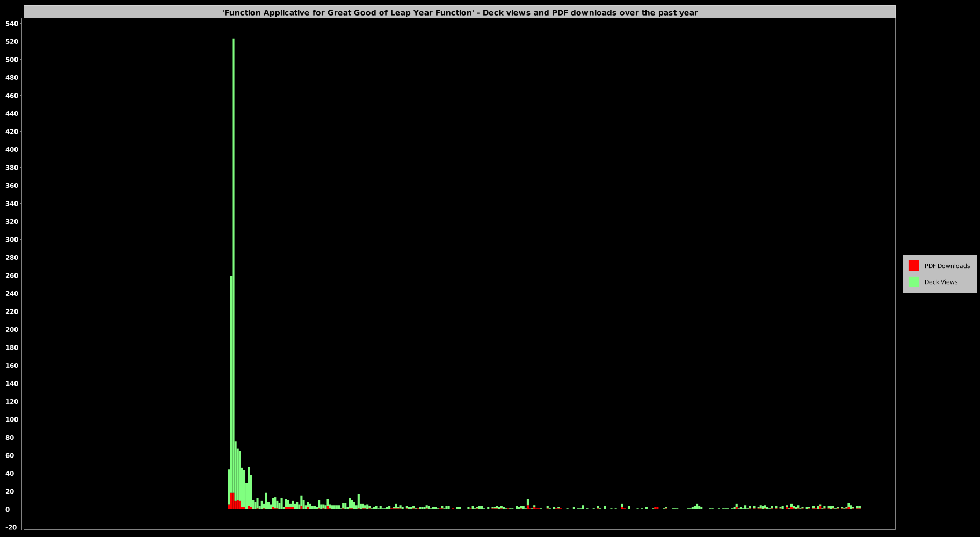Viewport: 980px width, 537px height.
Task: Click the y-axis label 500
Action: (11, 60)
